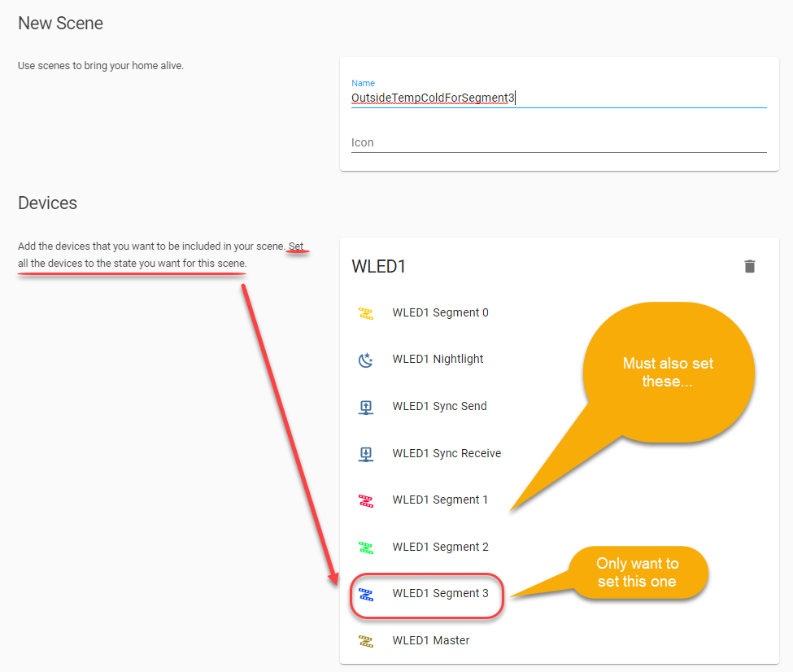Open the WLED1 Segment 2 entity
The width and height of the screenshot is (793, 672).
(440, 547)
